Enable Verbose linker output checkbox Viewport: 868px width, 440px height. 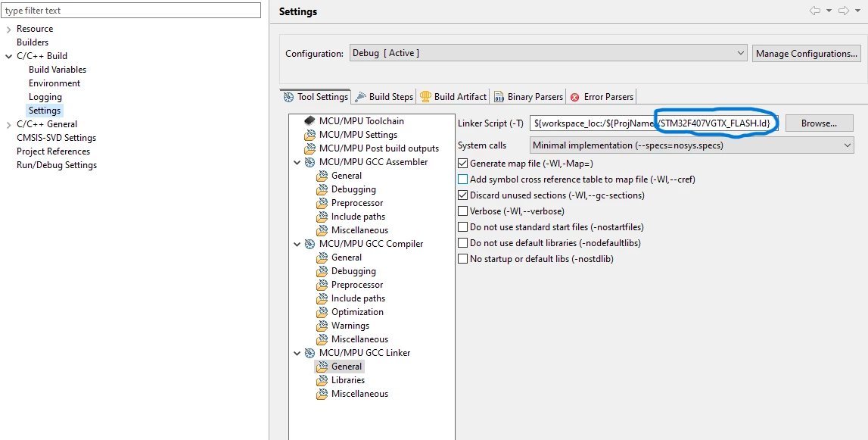tap(463, 211)
